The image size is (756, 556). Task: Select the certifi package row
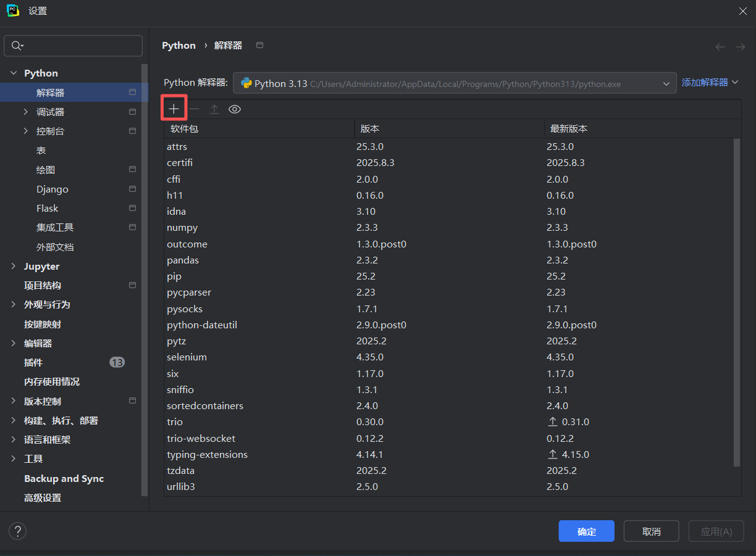click(448, 163)
